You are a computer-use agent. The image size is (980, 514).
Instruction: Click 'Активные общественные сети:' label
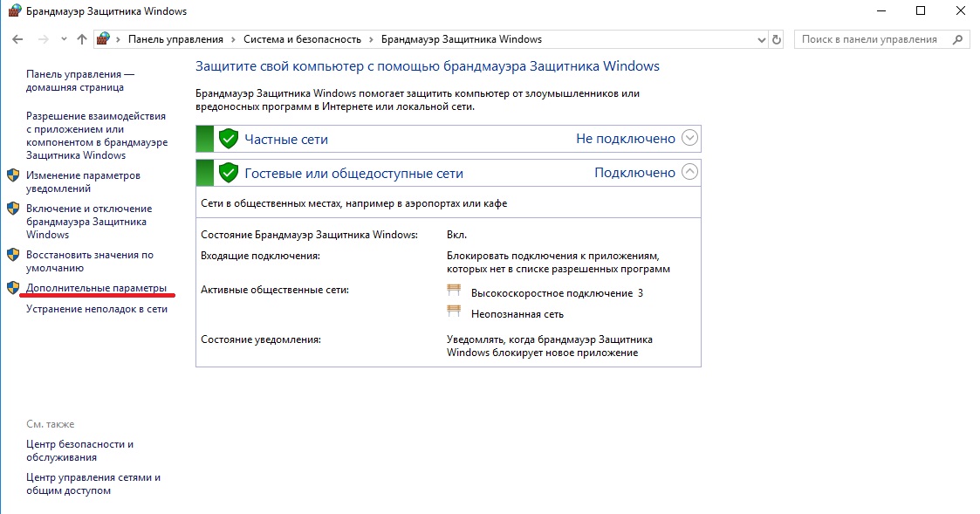point(275,290)
